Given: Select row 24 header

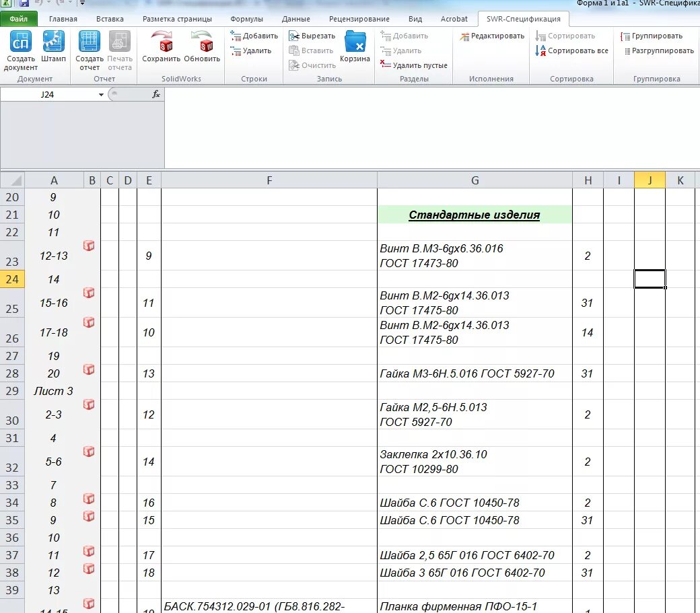Looking at the screenshot, I should (x=13, y=279).
